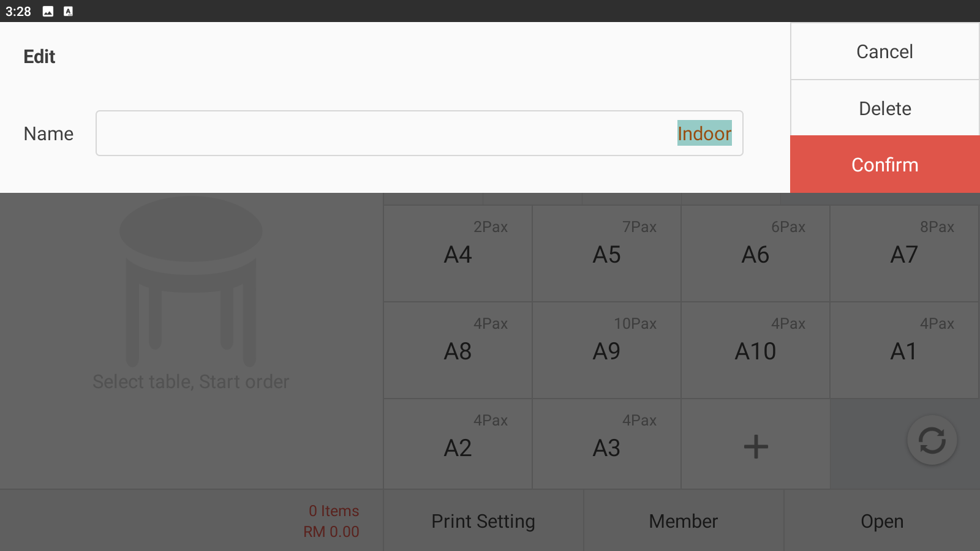Click the Name input field containing Indoor
The width and height of the screenshot is (980, 551).
[419, 133]
